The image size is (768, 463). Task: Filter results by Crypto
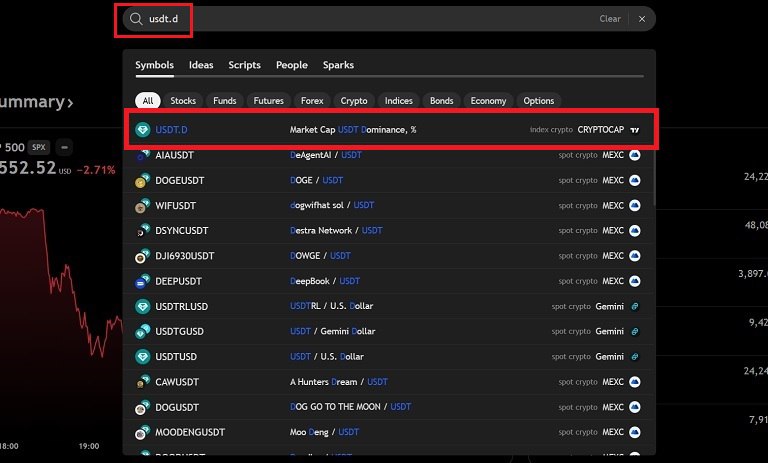click(354, 101)
